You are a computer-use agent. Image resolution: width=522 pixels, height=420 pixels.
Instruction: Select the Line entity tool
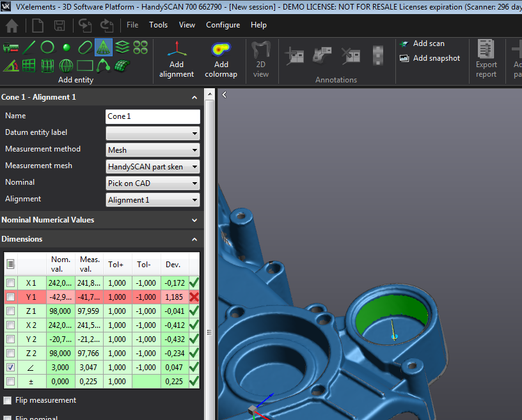tap(29, 47)
